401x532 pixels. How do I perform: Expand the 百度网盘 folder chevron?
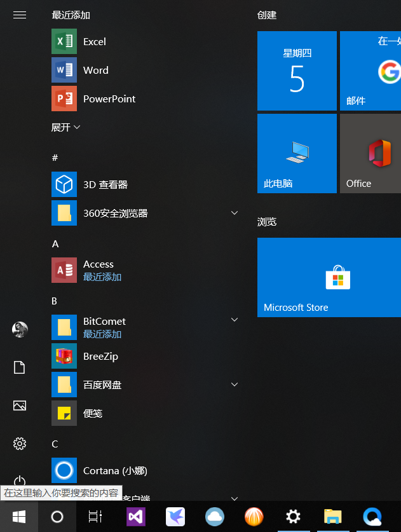click(234, 384)
